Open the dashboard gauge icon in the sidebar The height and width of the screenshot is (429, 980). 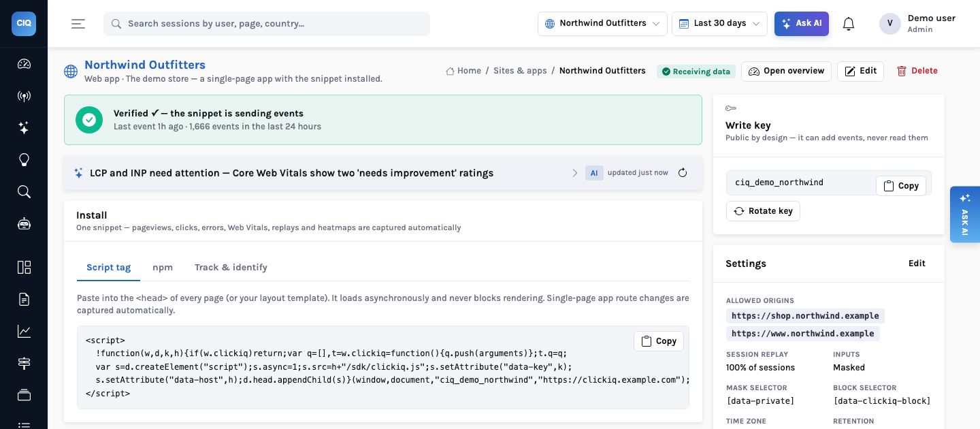click(24, 64)
